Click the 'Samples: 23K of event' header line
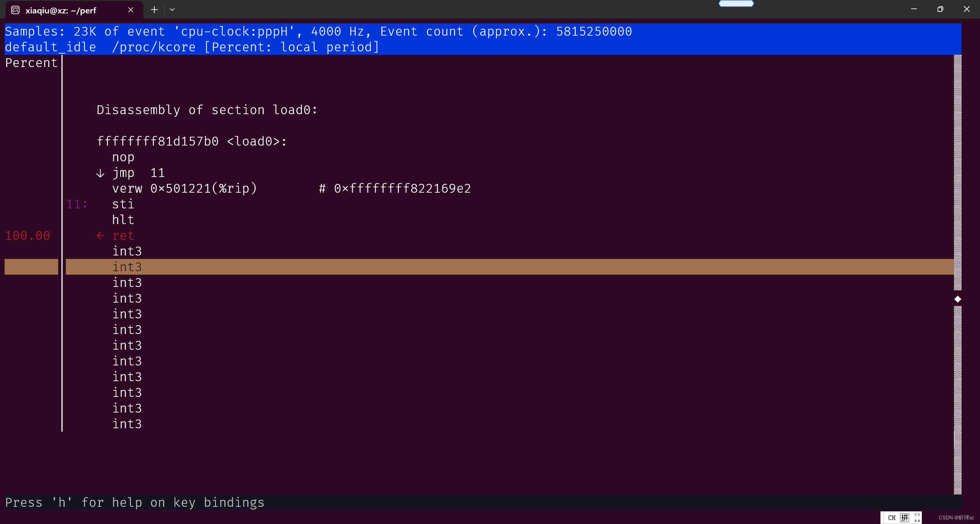Image resolution: width=980 pixels, height=524 pixels. (318, 31)
